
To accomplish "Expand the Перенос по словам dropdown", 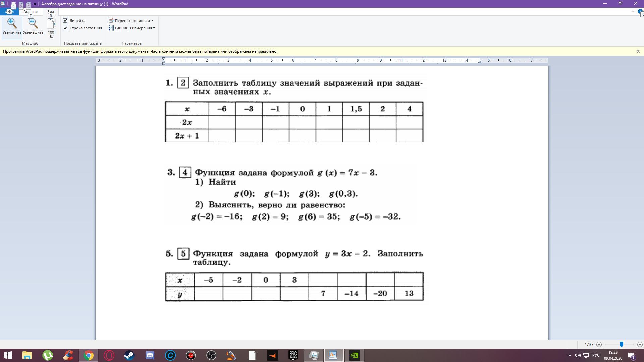I will (x=131, y=21).
